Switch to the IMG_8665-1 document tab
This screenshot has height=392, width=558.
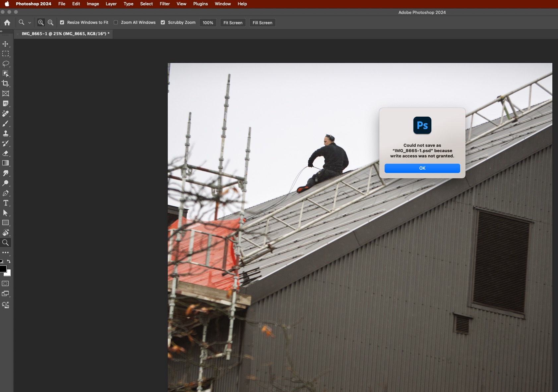[x=65, y=34]
